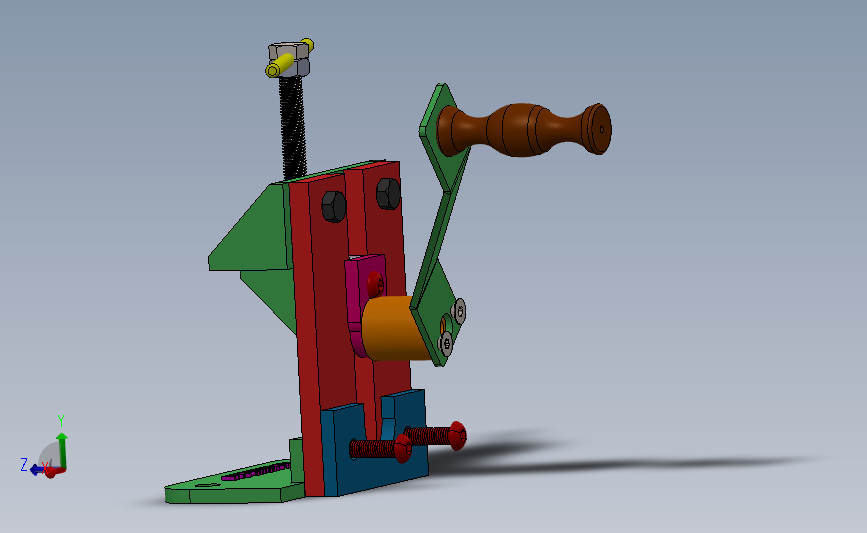Select the brown wooden crank handle
Viewport: 867px width, 533px height.
[x=524, y=130]
